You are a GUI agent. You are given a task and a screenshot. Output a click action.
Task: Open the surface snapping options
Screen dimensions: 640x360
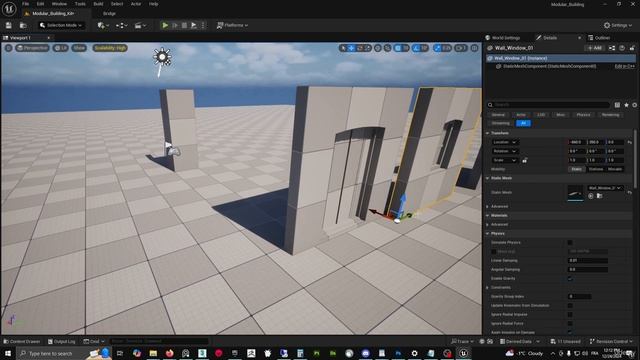coord(387,48)
